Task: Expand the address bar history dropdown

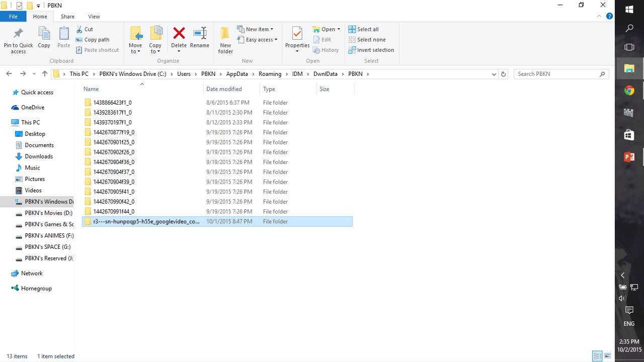Action: [494, 74]
